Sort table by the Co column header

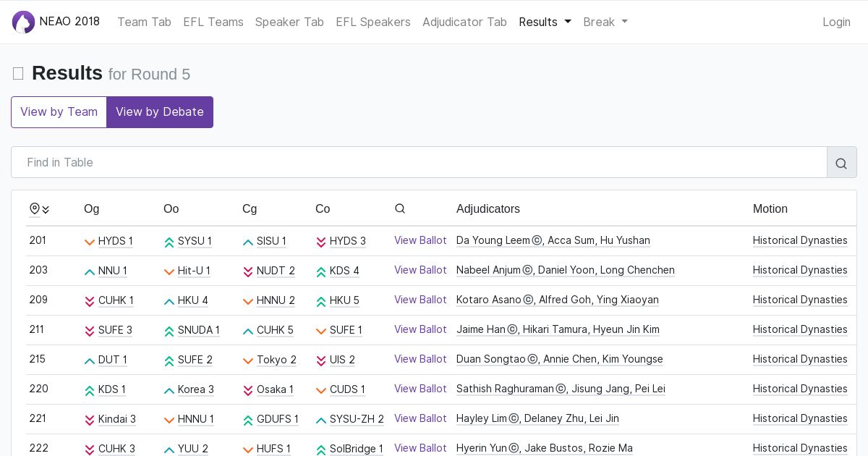coord(323,208)
